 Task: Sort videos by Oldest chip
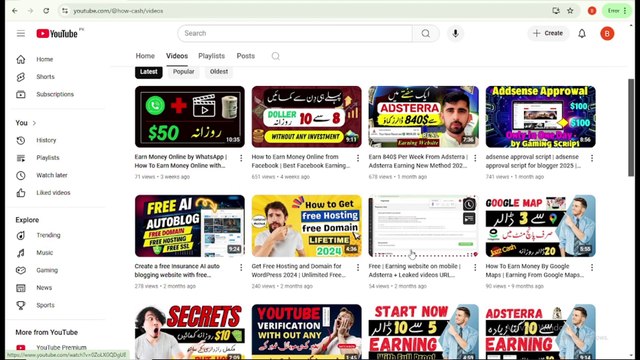pyautogui.click(x=219, y=72)
